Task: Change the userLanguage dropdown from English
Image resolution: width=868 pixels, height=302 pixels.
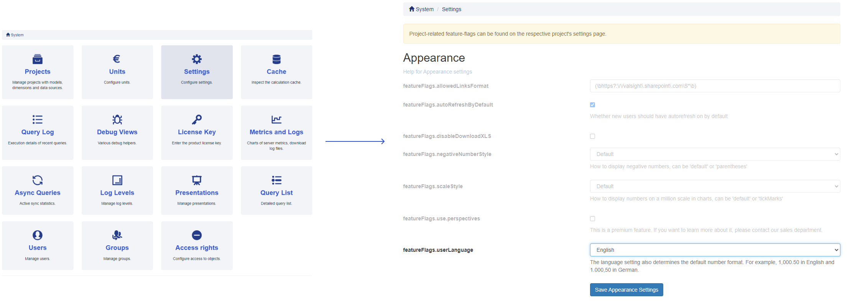Action: coord(715,250)
